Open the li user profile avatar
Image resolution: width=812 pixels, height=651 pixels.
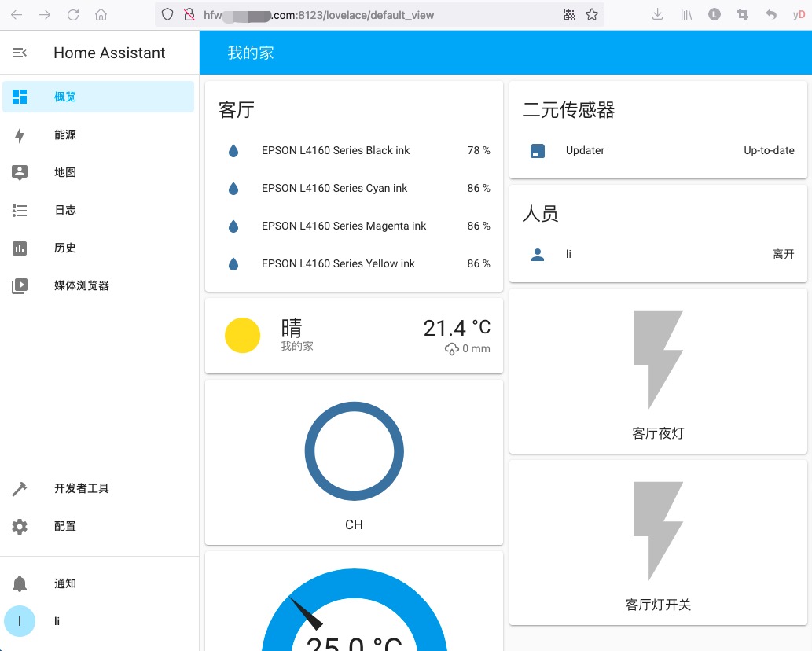(20, 621)
